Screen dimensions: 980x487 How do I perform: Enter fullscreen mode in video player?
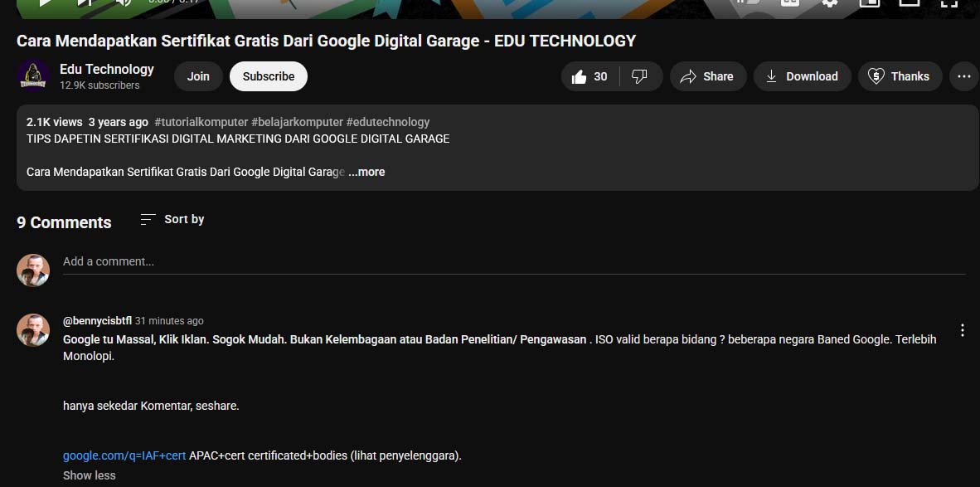tap(948, 2)
